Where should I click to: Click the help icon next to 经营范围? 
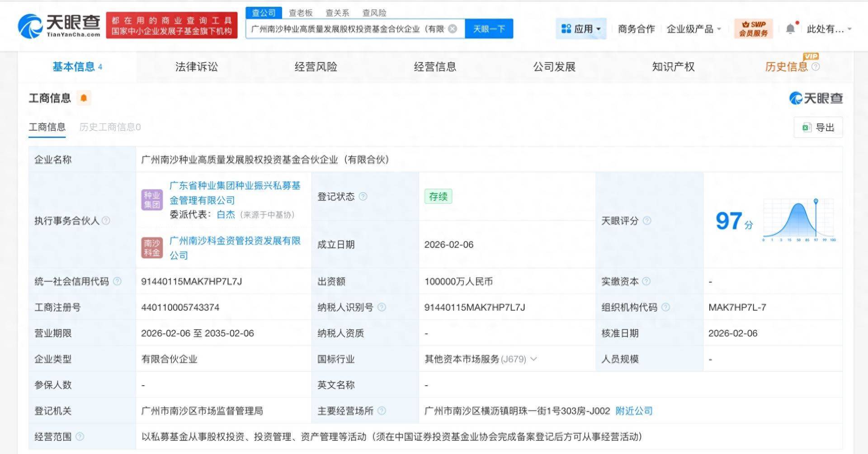click(80, 436)
